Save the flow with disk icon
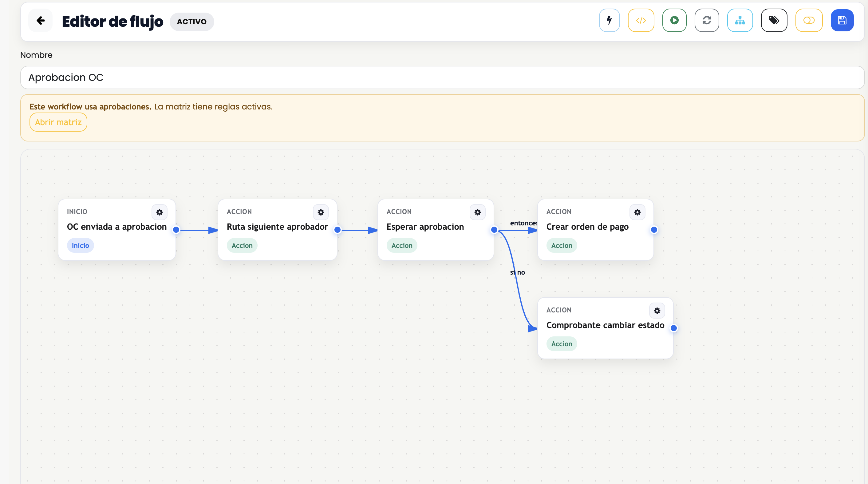The image size is (868, 484). click(842, 21)
